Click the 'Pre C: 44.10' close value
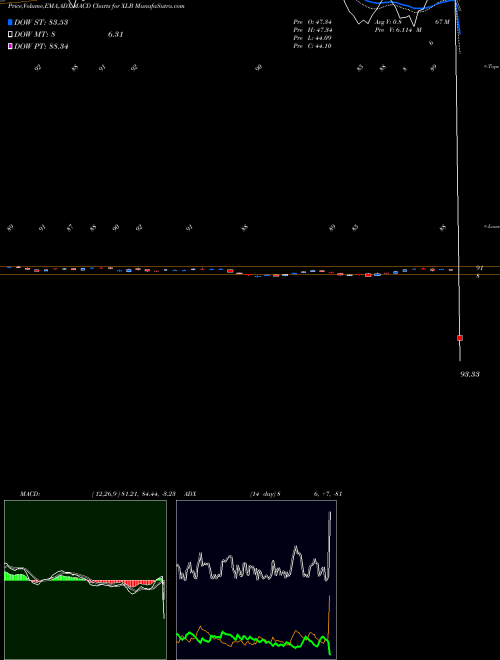 point(313,46)
